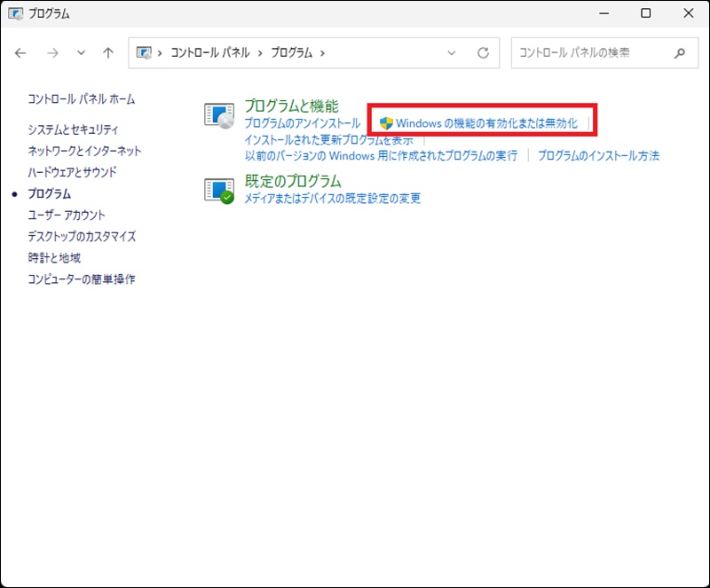Image resolution: width=710 pixels, height=588 pixels.
Task: Click the Forward arrow navigation button
Action: [52, 53]
